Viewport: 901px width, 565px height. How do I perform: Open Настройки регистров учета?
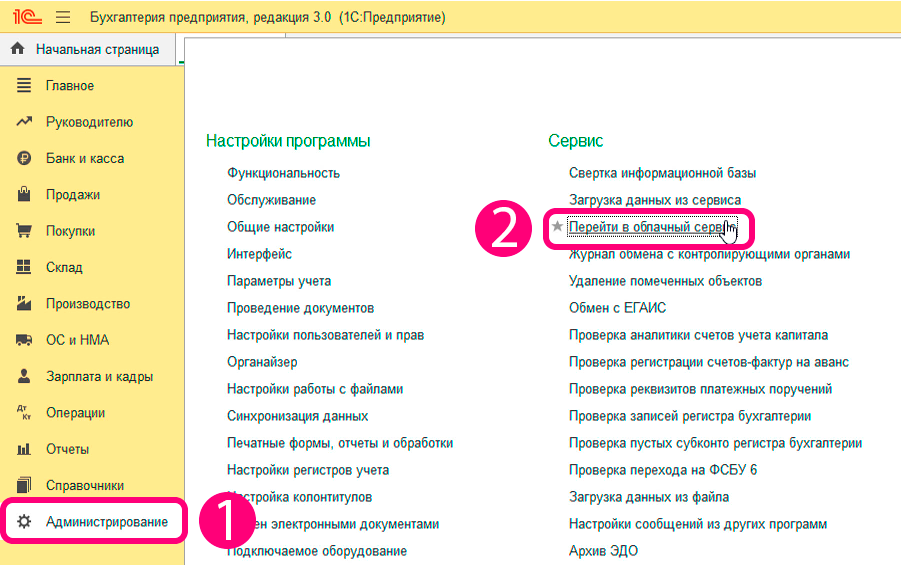pos(308,470)
